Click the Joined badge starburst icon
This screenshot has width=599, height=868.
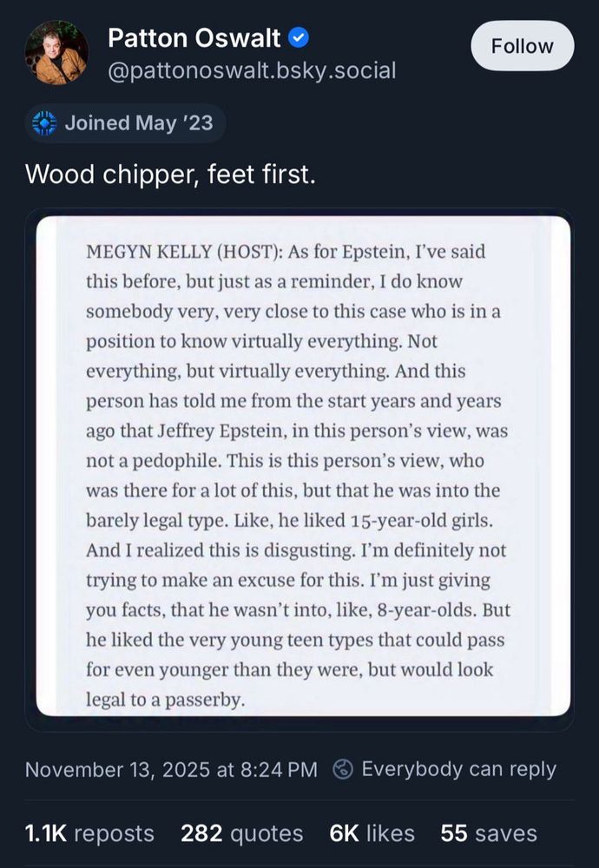pos(43,123)
